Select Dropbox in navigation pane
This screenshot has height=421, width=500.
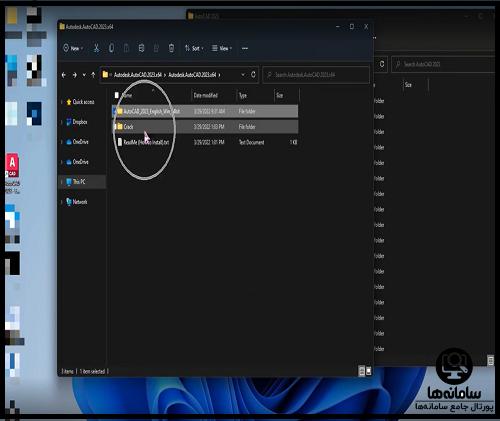pyautogui.click(x=80, y=122)
